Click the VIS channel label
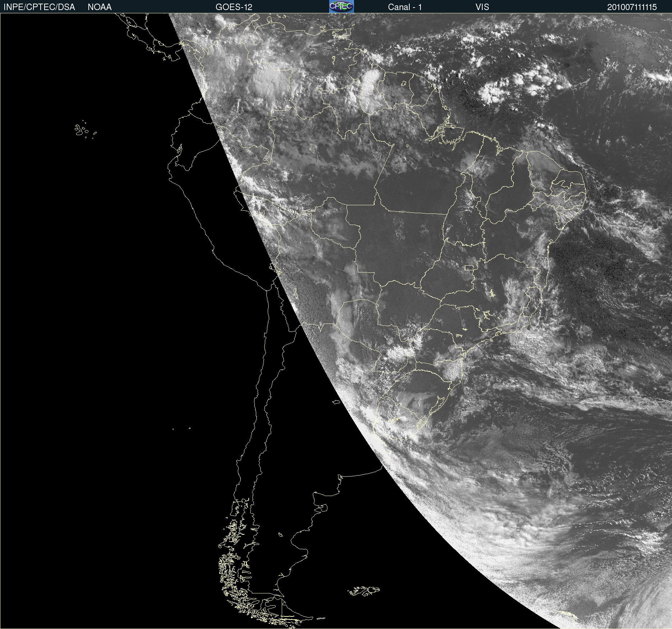672x629 pixels. pyautogui.click(x=482, y=7)
